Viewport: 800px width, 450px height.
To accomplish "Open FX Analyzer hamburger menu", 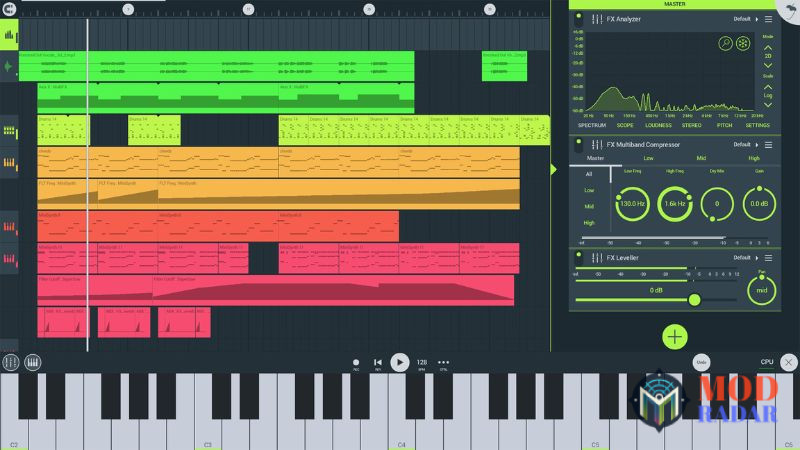I will coord(768,19).
